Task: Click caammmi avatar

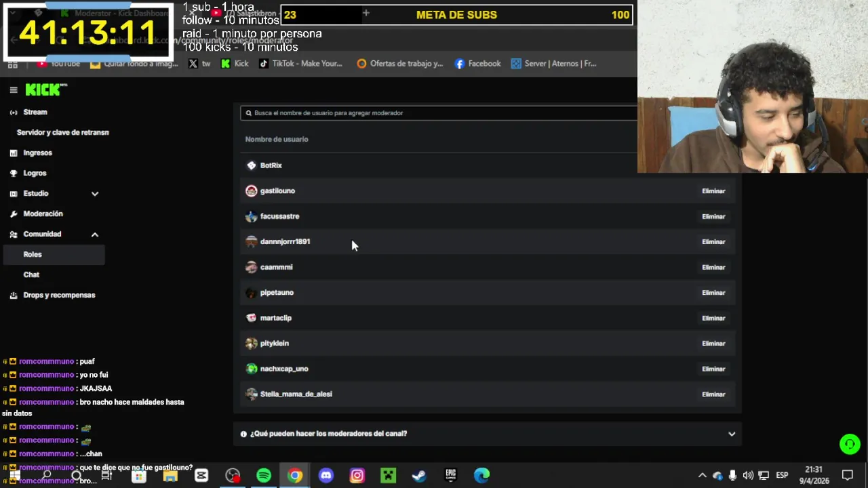Action: (x=252, y=267)
